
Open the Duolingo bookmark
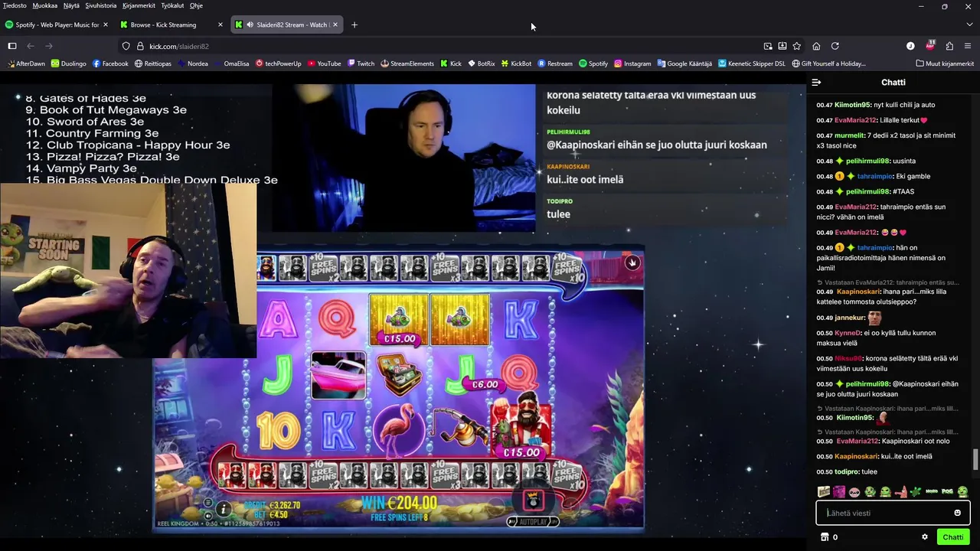[69, 64]
